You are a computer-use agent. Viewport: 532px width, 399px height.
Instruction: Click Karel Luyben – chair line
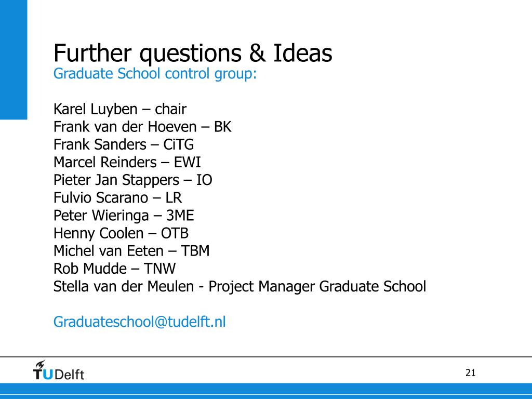(120, 109)
